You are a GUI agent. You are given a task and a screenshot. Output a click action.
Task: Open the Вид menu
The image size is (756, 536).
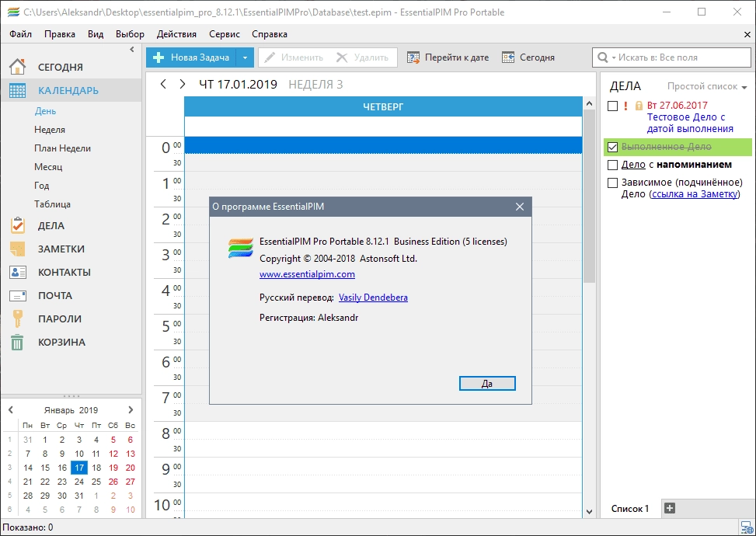(96, 34)
